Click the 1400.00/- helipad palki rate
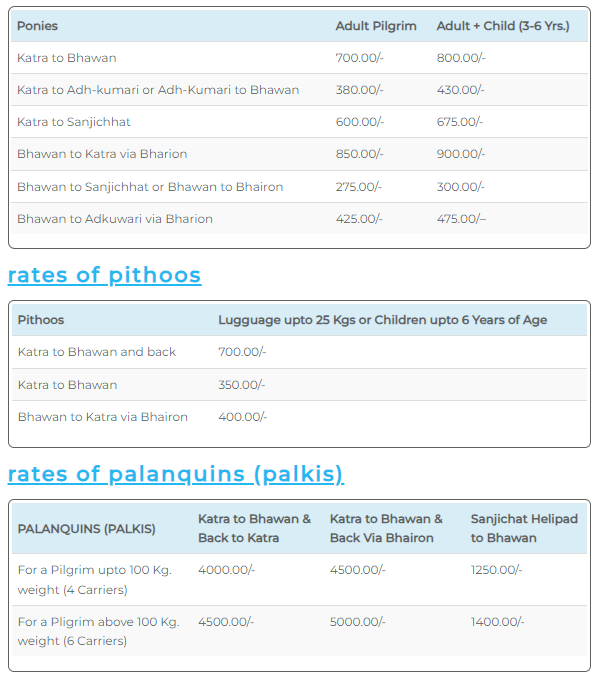Screen dimensions: 599x679 coord(497,622)
